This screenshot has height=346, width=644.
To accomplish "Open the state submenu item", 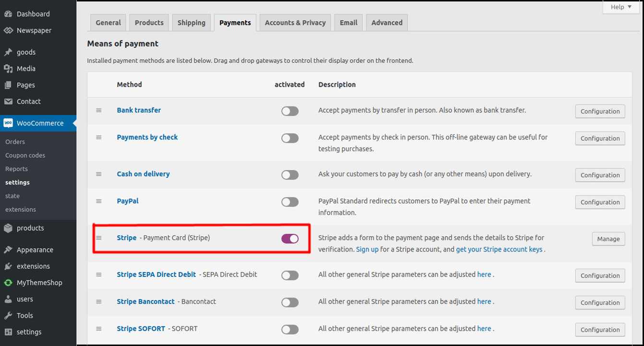I will (12, 196).
